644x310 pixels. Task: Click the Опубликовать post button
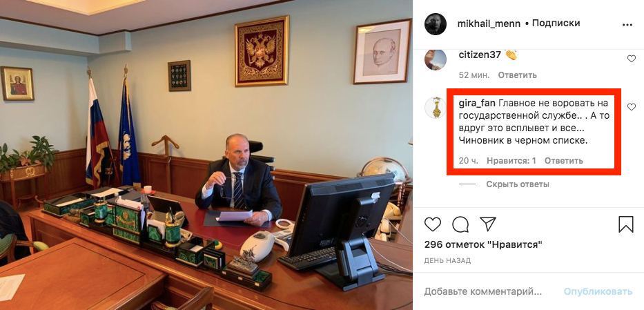pos(598,291)
